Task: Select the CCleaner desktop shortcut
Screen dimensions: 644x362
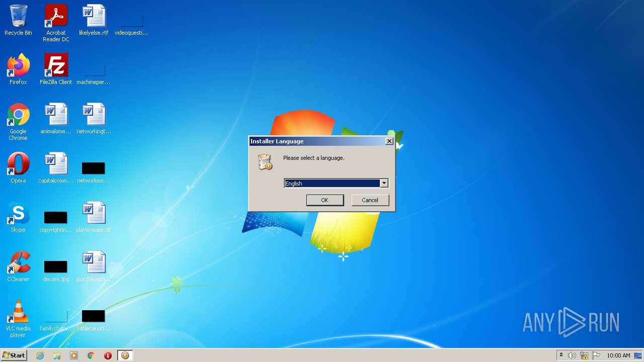Action: 18,267
